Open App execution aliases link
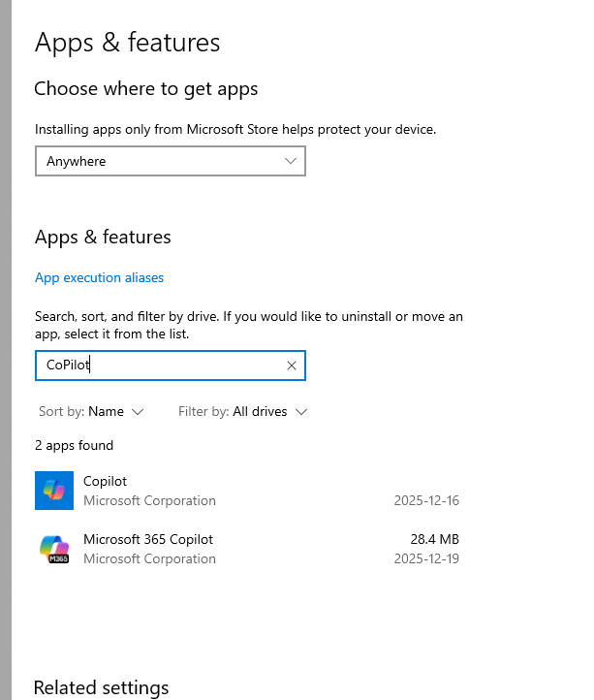 tap(99, 277)
